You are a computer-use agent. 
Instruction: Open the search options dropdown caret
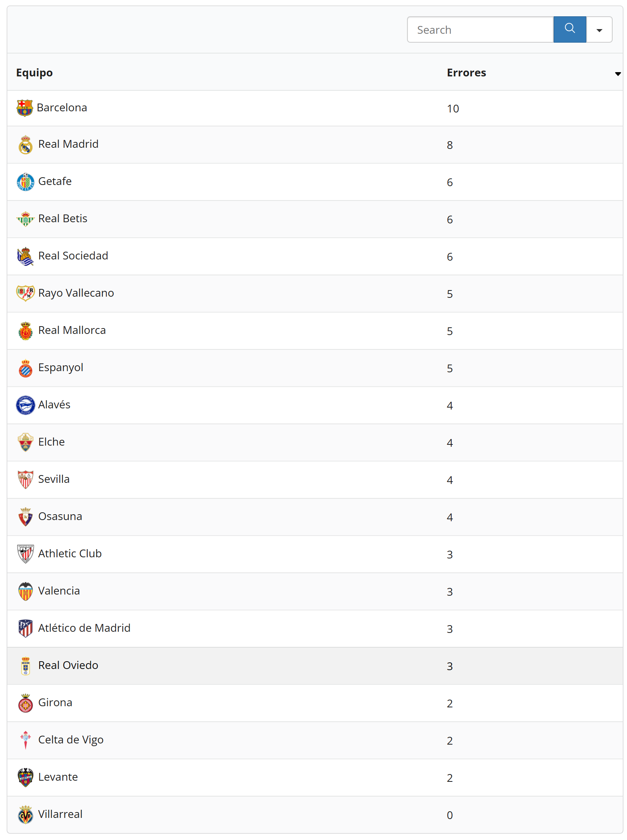[x=599, y=30]
